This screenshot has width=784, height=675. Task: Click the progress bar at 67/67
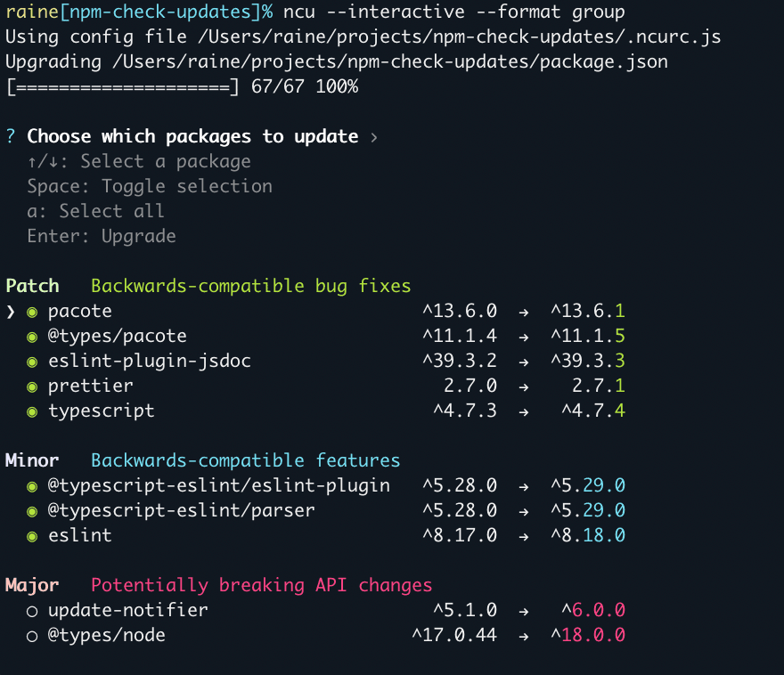pyautogui.click(x=123, y=87)
